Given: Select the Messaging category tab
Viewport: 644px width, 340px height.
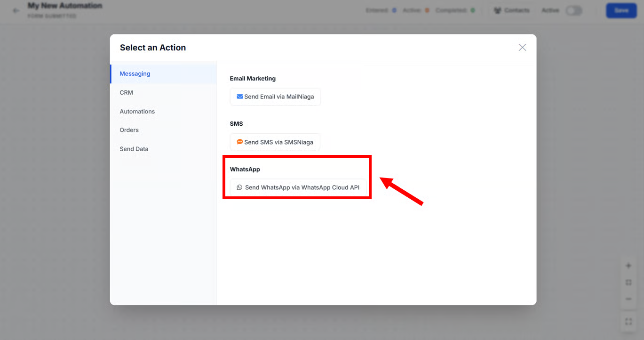Looking at the screenshot, I should [x=135, y=74].
